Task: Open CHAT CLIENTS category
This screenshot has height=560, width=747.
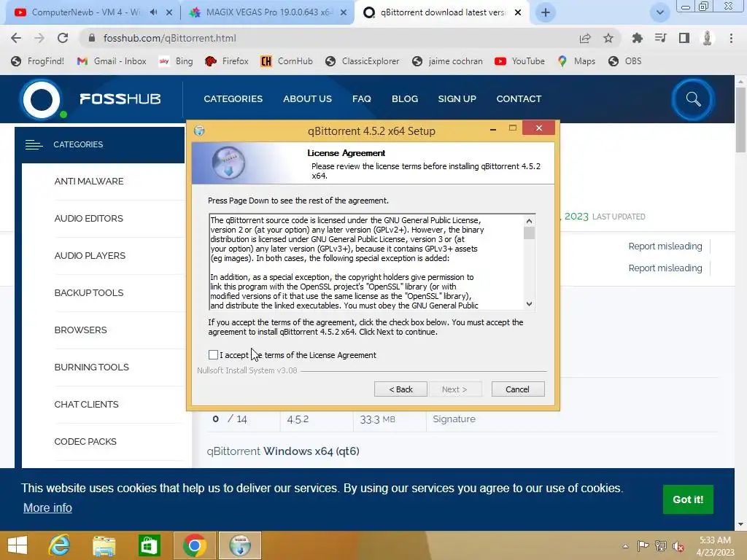Action: 86,404
